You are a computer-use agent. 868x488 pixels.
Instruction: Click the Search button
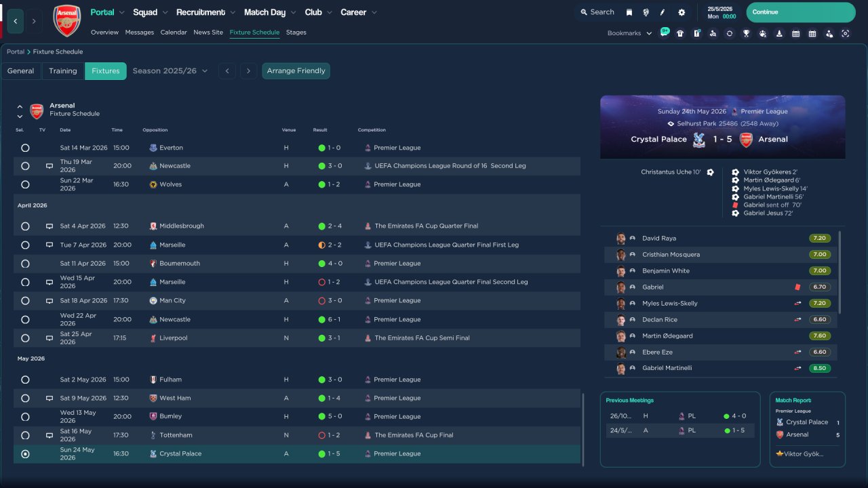click(x=597, y=12)
